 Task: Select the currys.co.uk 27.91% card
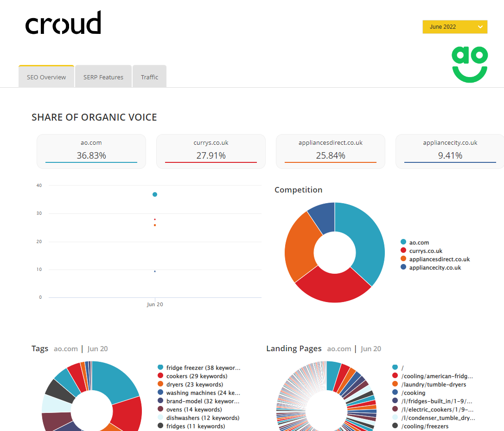coord(211,151)
